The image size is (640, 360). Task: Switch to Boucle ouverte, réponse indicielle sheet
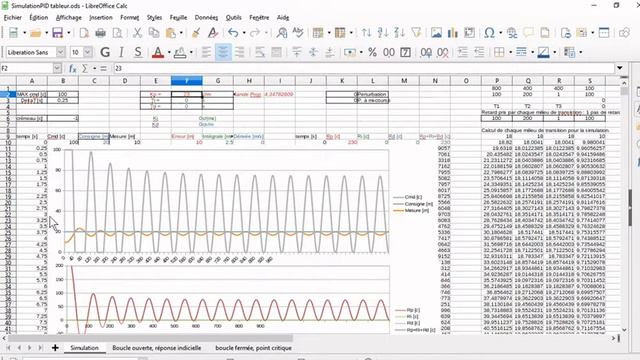157,348
